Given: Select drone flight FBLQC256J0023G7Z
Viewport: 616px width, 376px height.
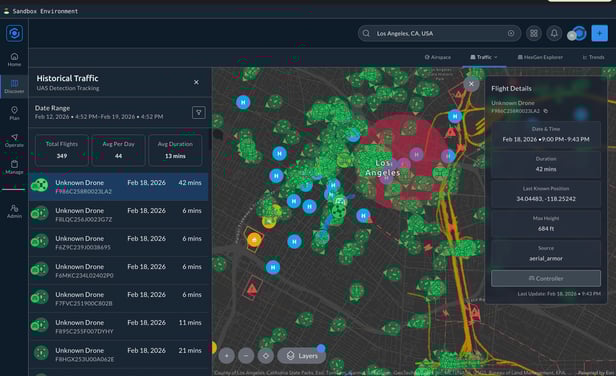Looking at the screenshot, I should pyautogui.click(x=119, y=215).
